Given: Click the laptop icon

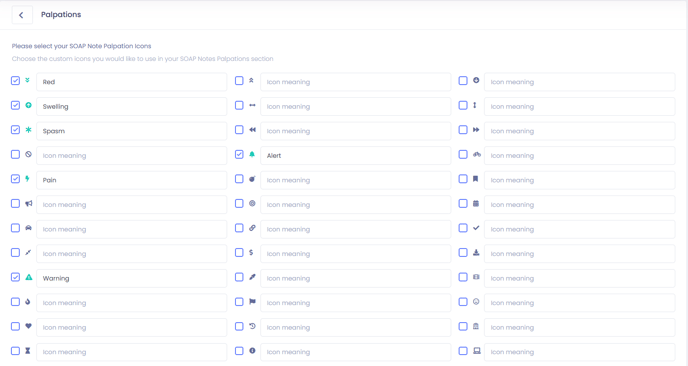Looking at the screenshot, I should coord(477,351).
